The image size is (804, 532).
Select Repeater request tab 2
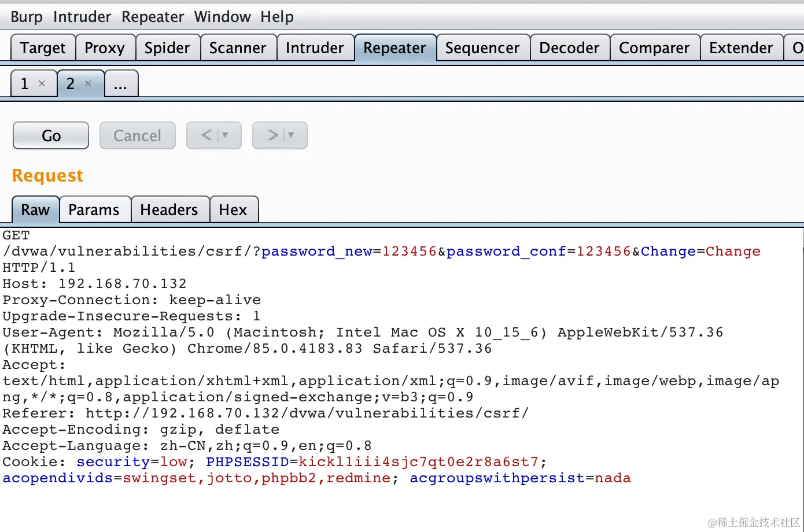71,83
